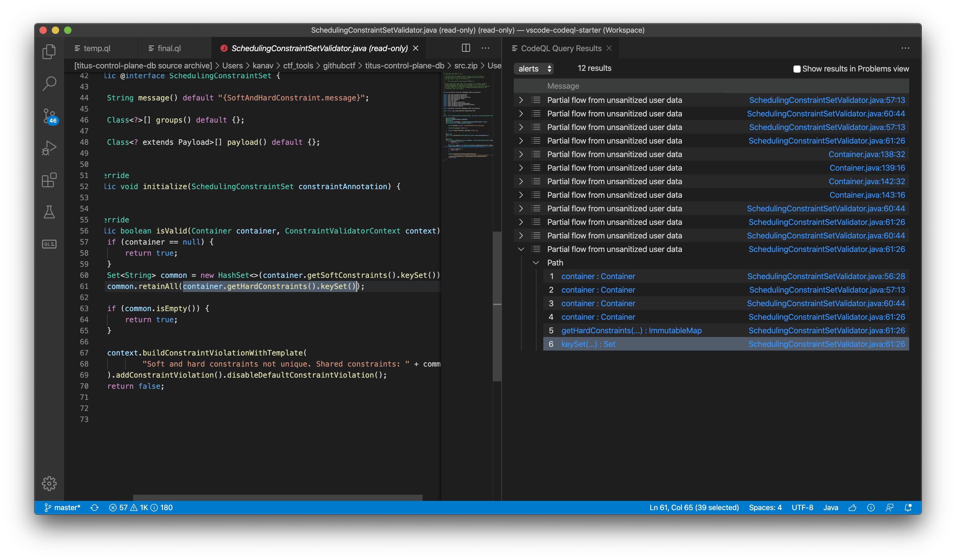Viewport: 956px width, 560px height.
Task: Switch to the final.ql tab
Action: coord(170,48)
